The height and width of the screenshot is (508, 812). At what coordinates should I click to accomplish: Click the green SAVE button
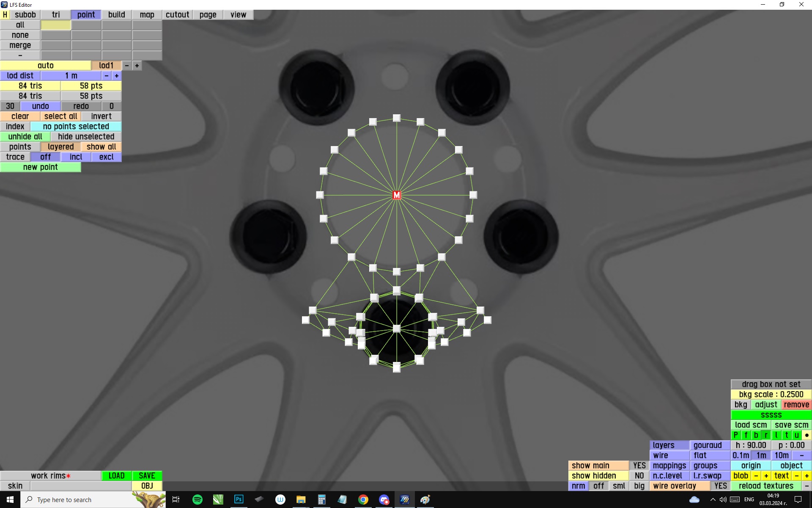pyautogui.click(x=147, y=476)
